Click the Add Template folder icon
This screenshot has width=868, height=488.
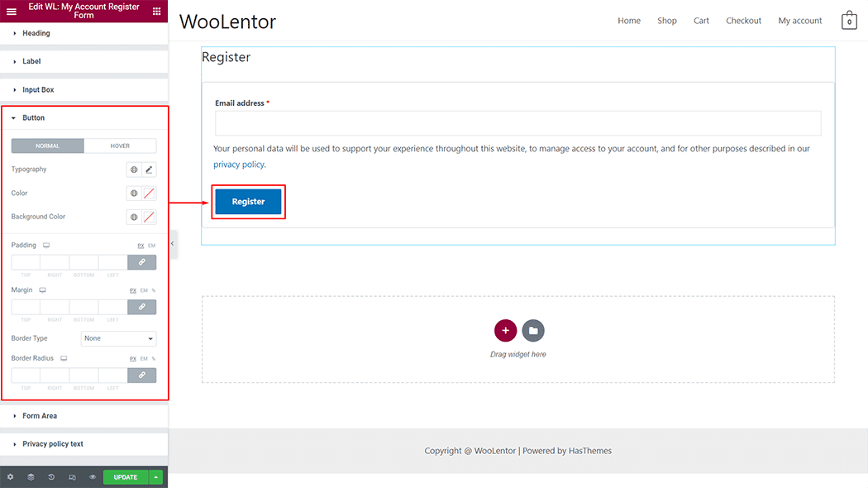pyautogui.click(x=533, y=331)
